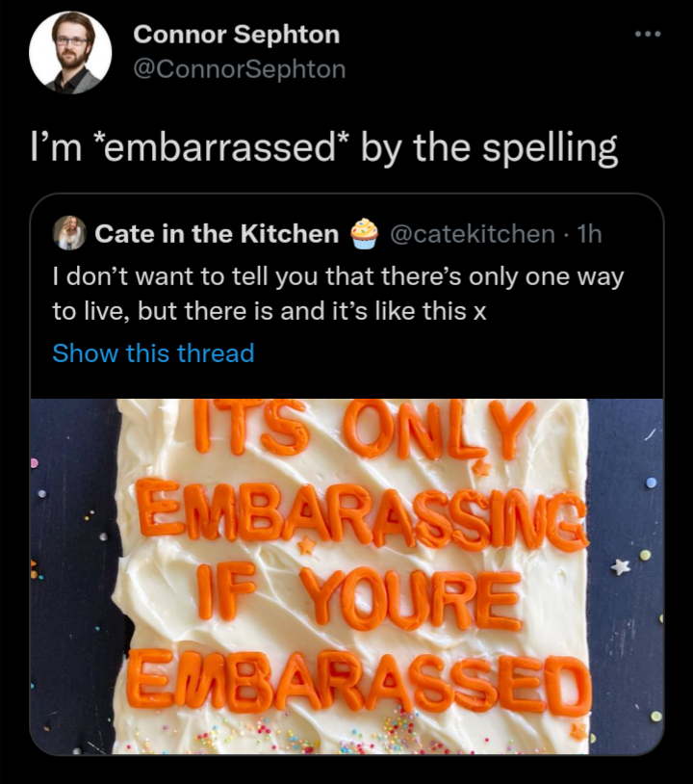
Task: Click the cupcake emoji beside Cate's name
Action: [x=364, y=233]
